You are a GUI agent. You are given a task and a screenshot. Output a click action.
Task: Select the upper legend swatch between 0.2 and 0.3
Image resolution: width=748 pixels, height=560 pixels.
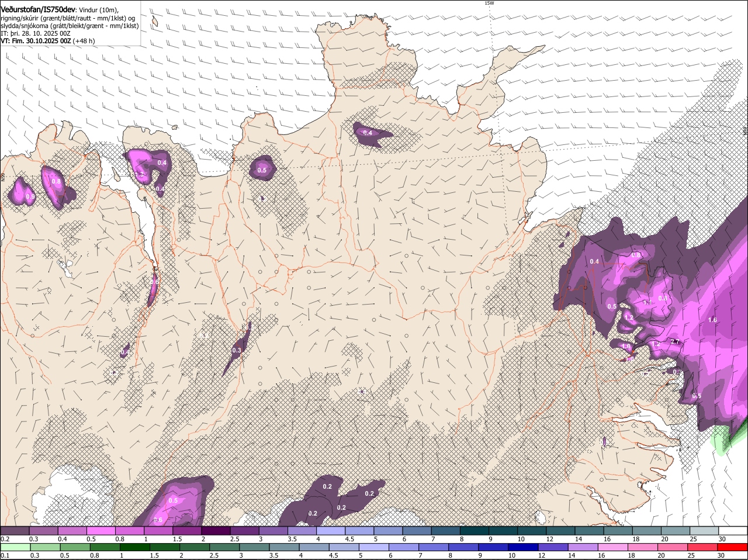tap(15, 530)
